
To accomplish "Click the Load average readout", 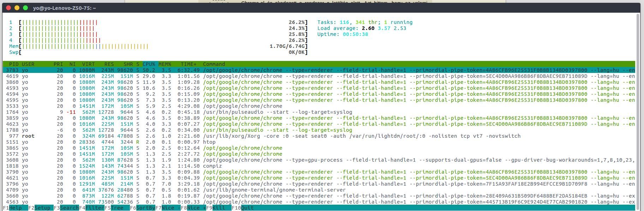I will tap(362, 28).
